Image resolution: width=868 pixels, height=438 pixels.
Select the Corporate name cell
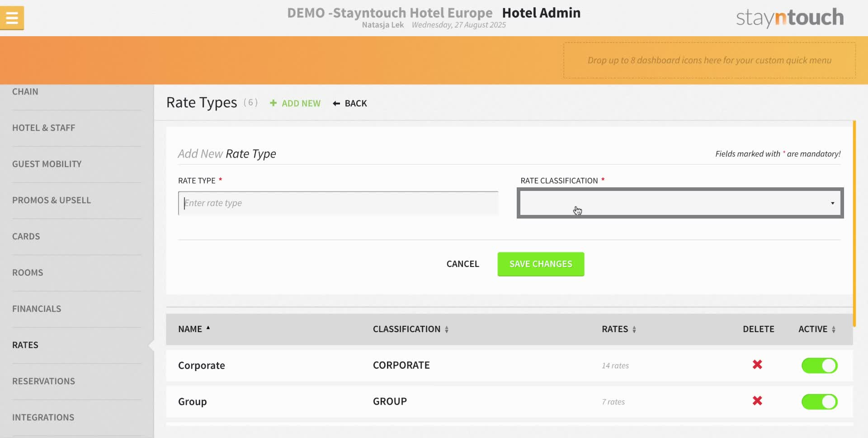tap(201, 365)
